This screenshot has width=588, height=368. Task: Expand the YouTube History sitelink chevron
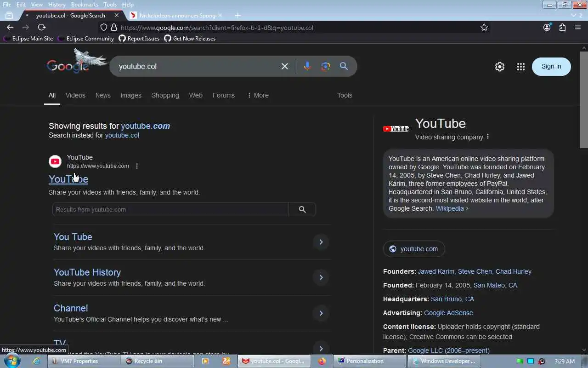(321, 277)
